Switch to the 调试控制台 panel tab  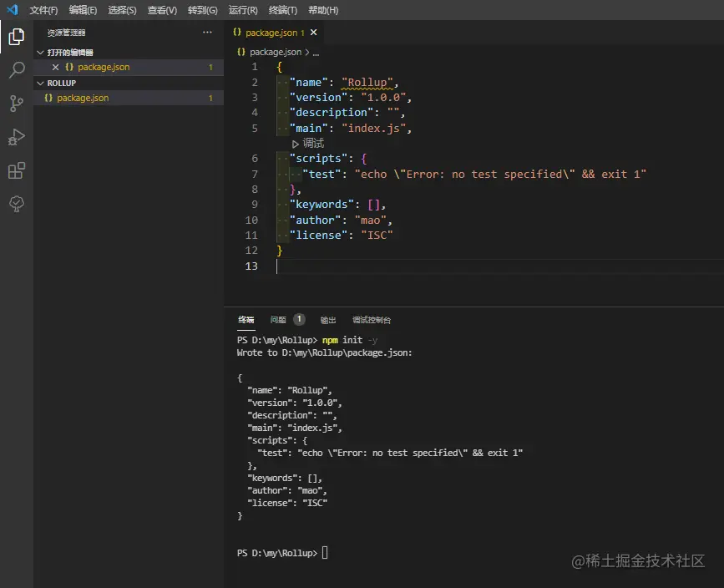[372, 320]
